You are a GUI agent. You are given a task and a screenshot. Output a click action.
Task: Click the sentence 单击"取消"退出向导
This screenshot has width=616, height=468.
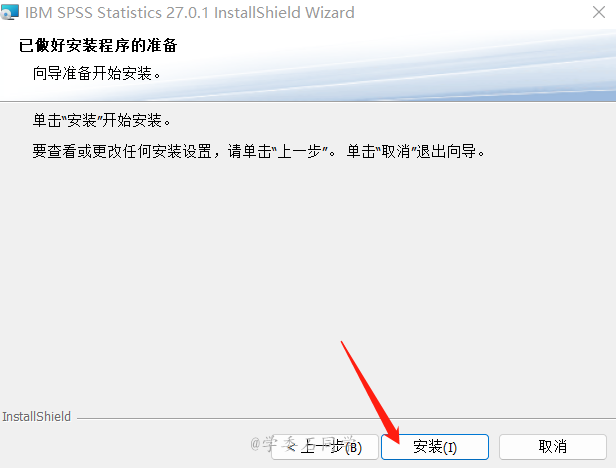point(416,151)
